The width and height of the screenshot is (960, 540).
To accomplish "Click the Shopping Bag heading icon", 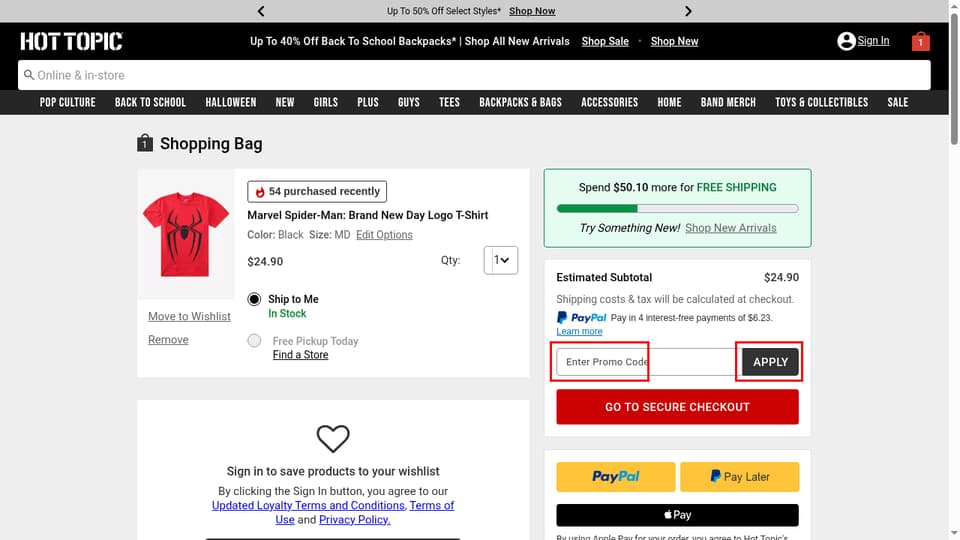I will pos(144,143).
